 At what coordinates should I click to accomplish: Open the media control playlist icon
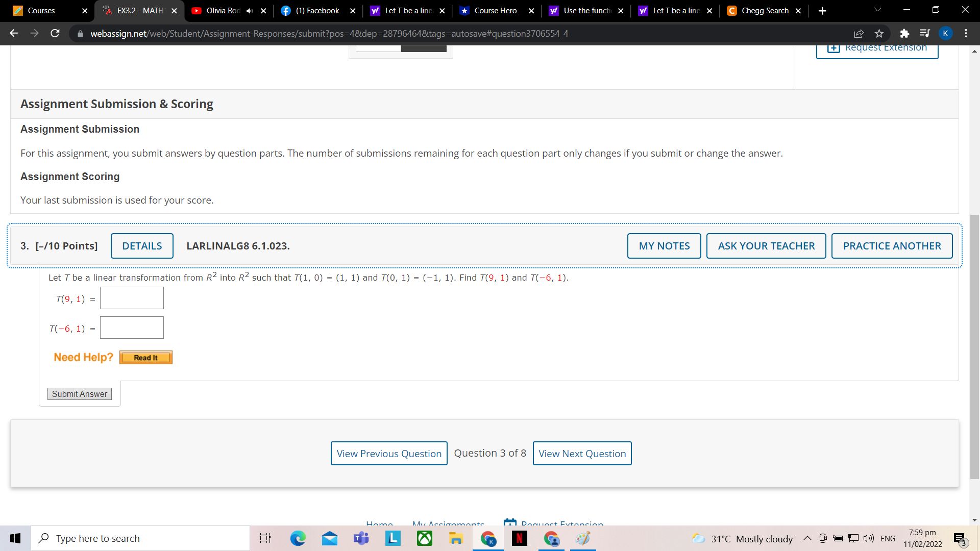[x=924, y=34]
